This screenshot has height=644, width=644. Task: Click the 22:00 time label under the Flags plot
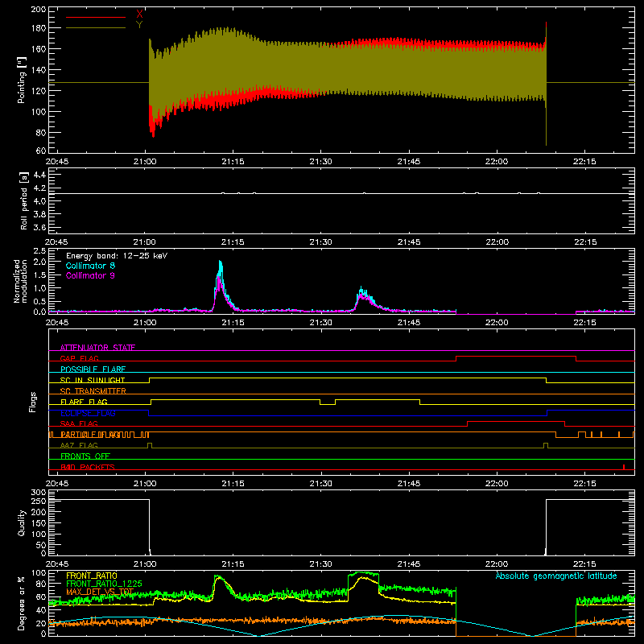(x=497, y=484)
